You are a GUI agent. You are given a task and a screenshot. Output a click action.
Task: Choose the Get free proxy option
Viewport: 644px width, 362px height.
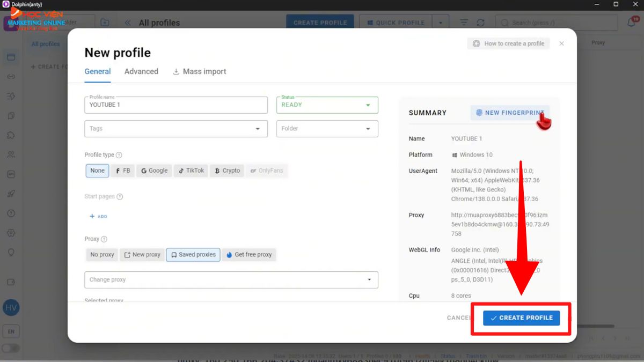[248, 255]
